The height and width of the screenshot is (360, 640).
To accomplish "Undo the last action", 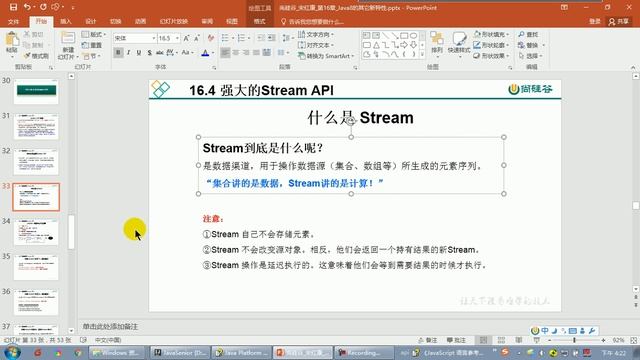I will 27,7.
